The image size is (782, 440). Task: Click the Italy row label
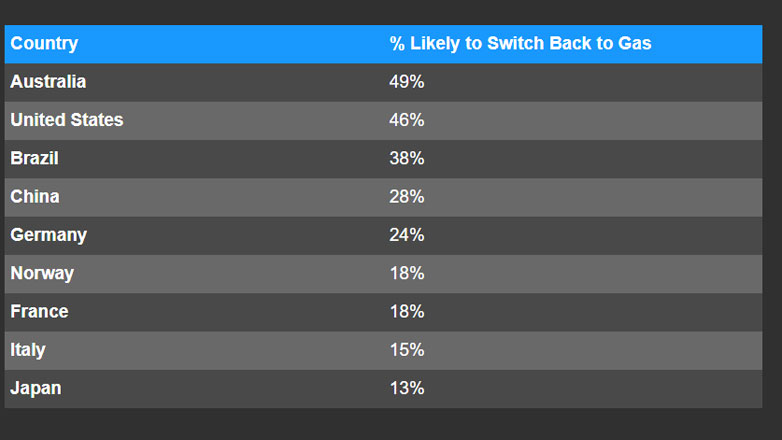coord(28,350)
